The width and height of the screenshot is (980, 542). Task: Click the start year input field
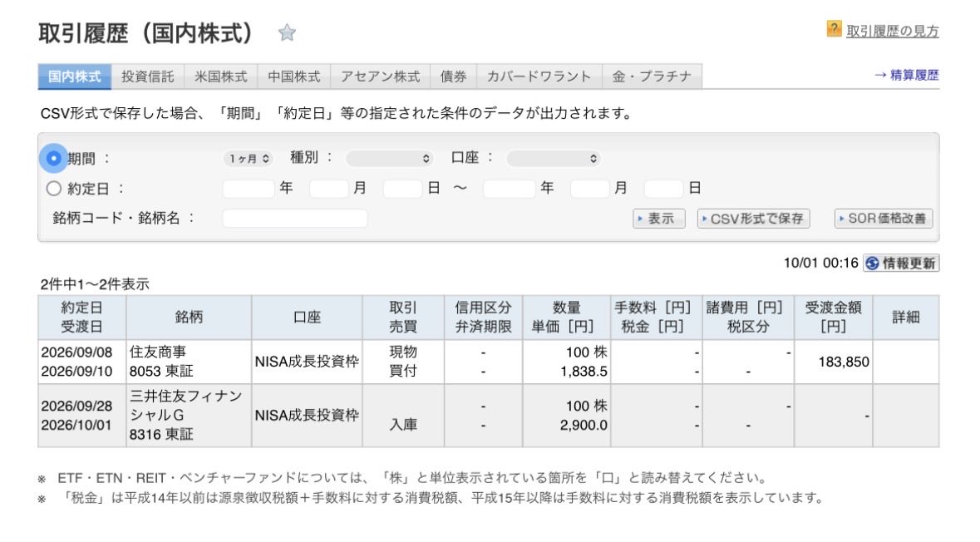pos(249,188)
